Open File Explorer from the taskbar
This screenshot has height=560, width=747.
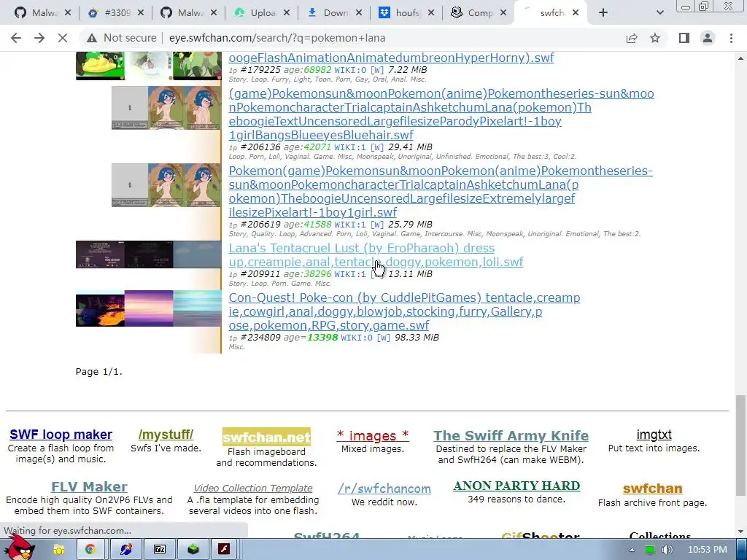(58, 550)
